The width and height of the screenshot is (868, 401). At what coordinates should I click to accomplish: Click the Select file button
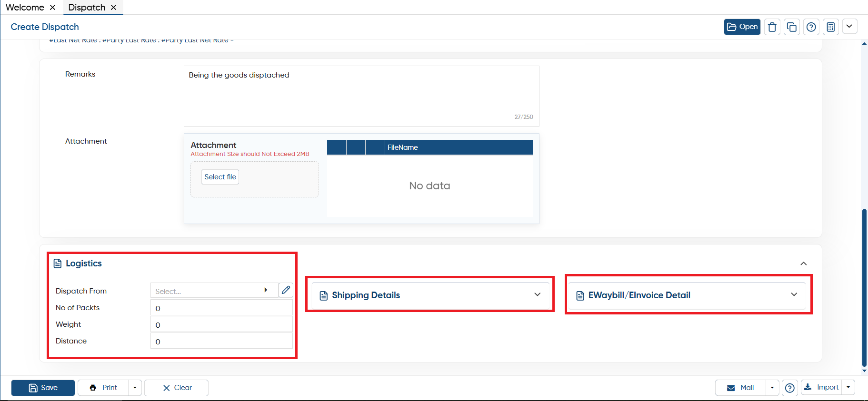(x=220, y=177)
